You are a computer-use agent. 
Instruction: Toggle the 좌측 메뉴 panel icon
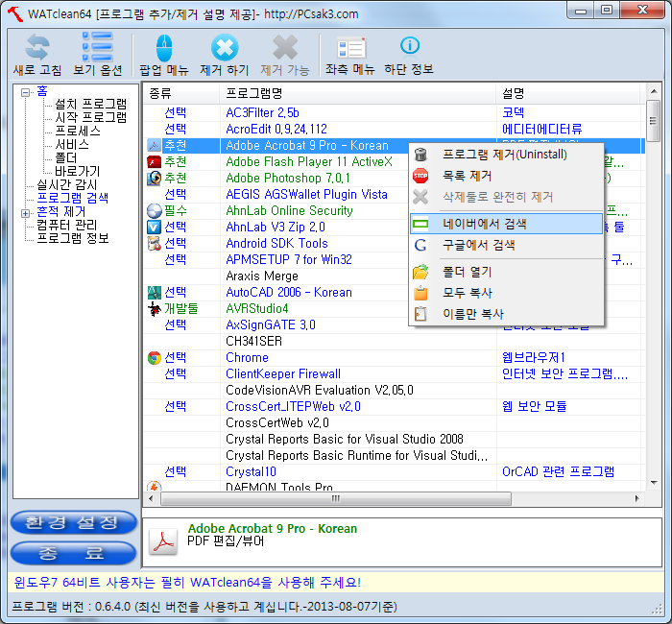click(x=351, y=48)
